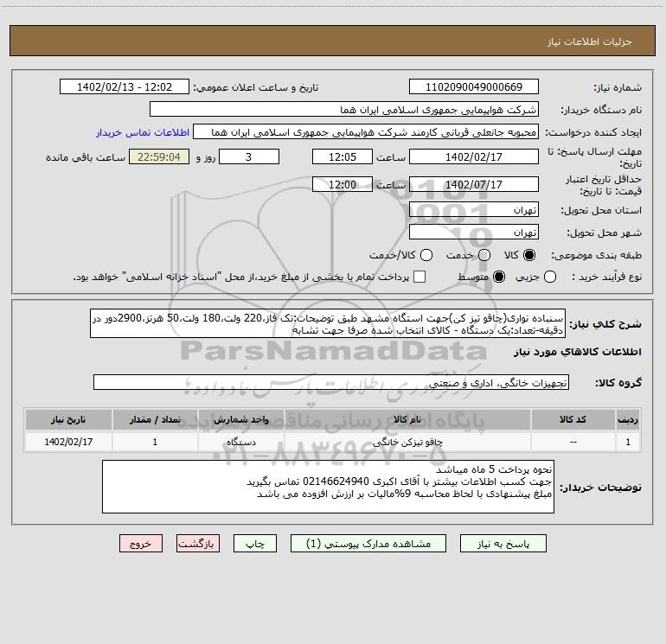Click the شهر محل تحویل field
The width and height of the screenshot is (666, 644).
click(474, 233)
